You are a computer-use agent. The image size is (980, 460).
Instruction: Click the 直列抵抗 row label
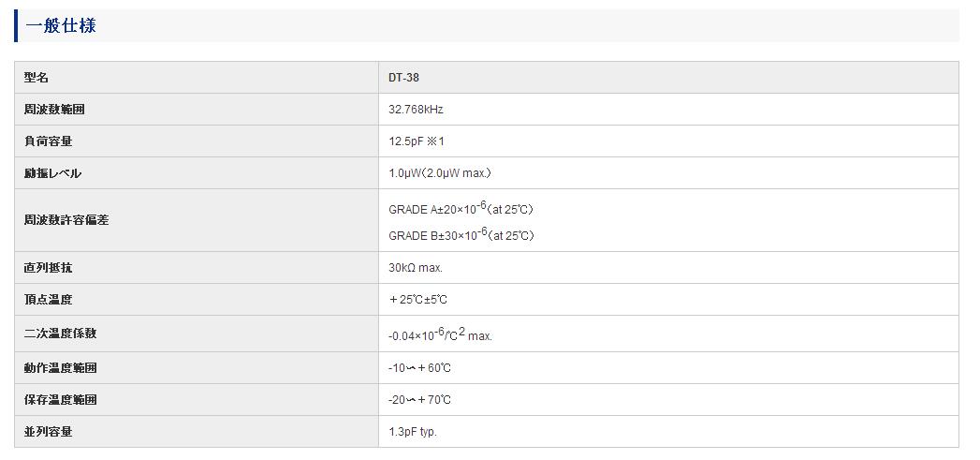point(48,268)
